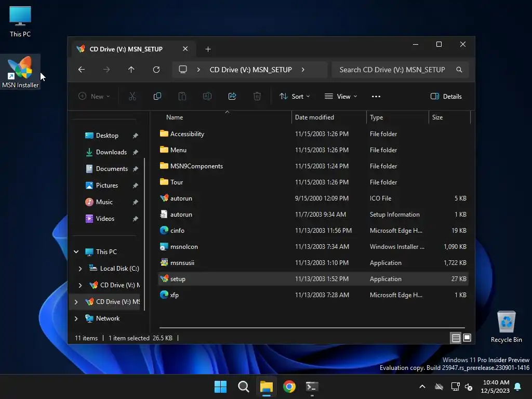532x399 pixels.
Task: Select the Recycle Bin desktop icon
Action: pyautogui.click(x=506, y=327)
